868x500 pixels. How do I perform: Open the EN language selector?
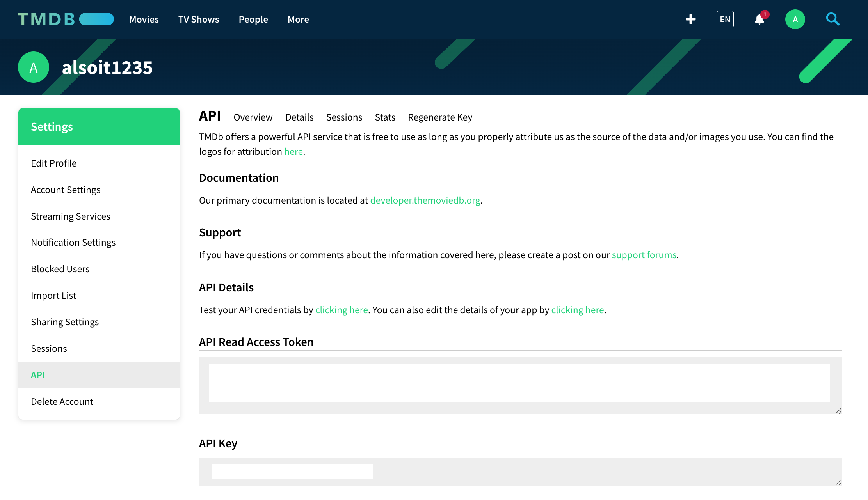(x=725, y=19)
